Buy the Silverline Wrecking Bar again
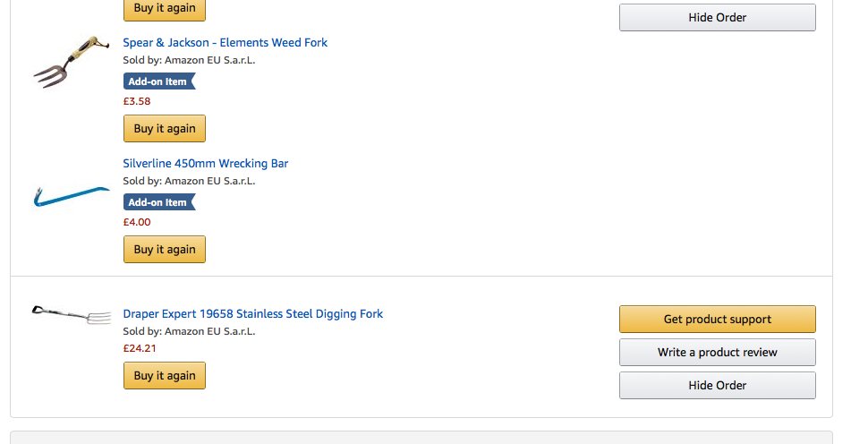This screenshot has height=444, width=868. 165,249
